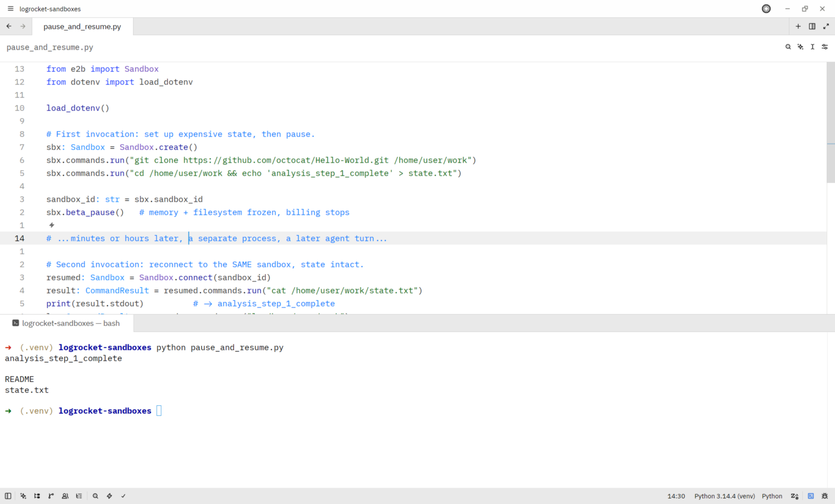Open the collaboration people panel icon

tap(65, 496)
